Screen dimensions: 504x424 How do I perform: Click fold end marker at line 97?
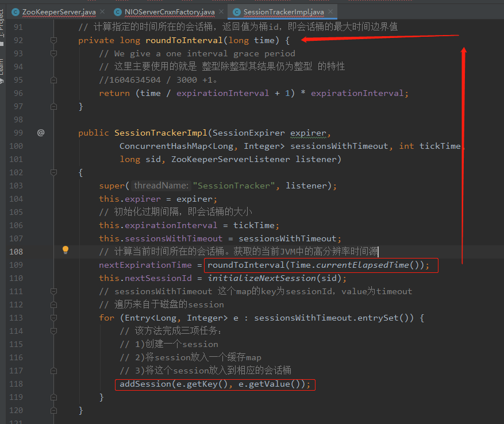coord(53,106)
